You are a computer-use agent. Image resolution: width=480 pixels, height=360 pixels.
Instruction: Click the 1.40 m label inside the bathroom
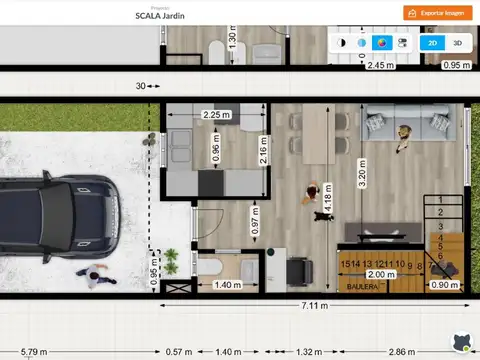click(x=228, y=285)
